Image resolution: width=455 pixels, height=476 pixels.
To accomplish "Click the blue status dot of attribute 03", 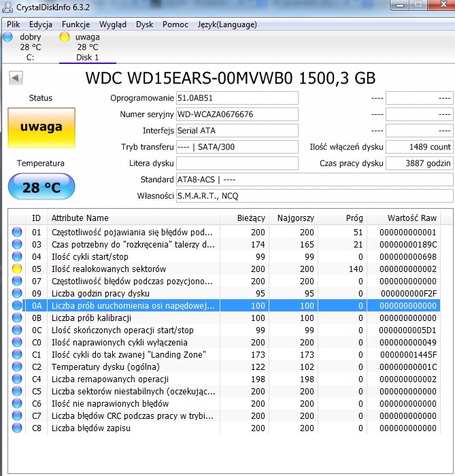I will [x=17, y=244].
